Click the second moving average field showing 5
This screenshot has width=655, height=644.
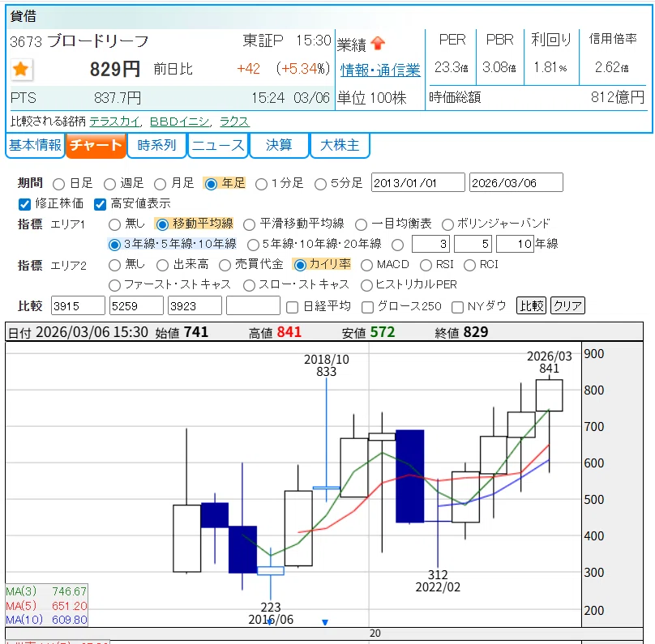point(473,244)
